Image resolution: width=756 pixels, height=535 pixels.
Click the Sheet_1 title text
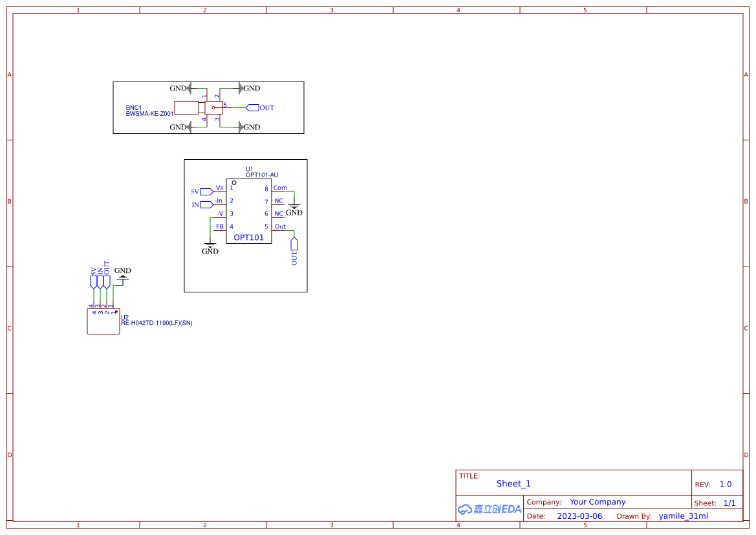(513, 483)
